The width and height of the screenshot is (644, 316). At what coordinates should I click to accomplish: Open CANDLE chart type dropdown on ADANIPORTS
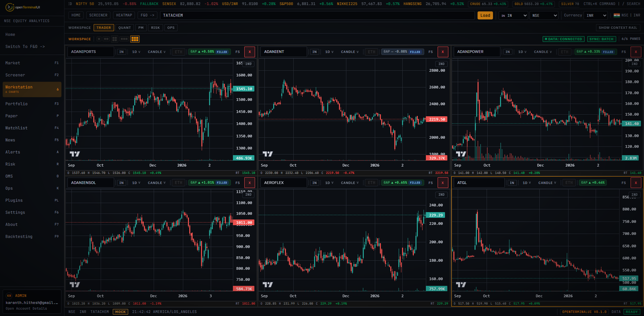157,52
